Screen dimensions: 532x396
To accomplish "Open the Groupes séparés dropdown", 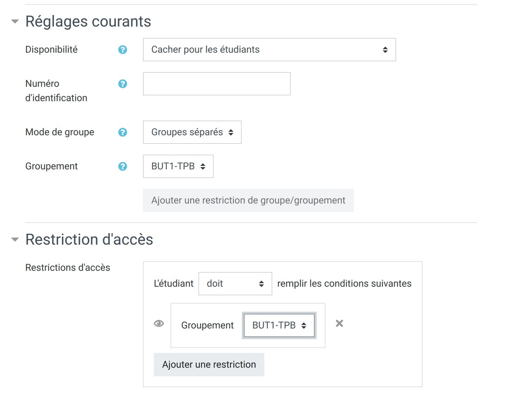I will pyautogui.click(x=192, y=132).
